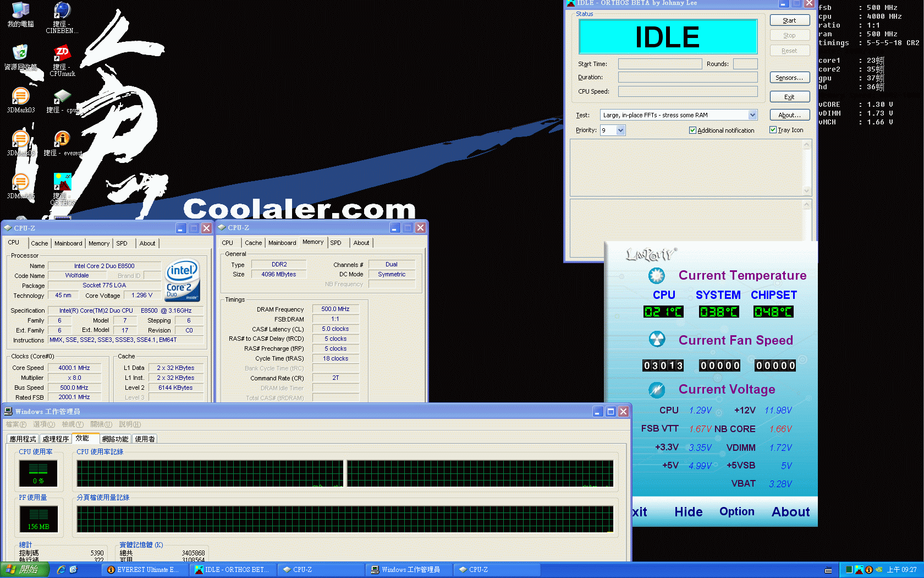Switch to CPU tab in right CPU-Z
Screen dimensions: 924x578
[x=228, y=243]
